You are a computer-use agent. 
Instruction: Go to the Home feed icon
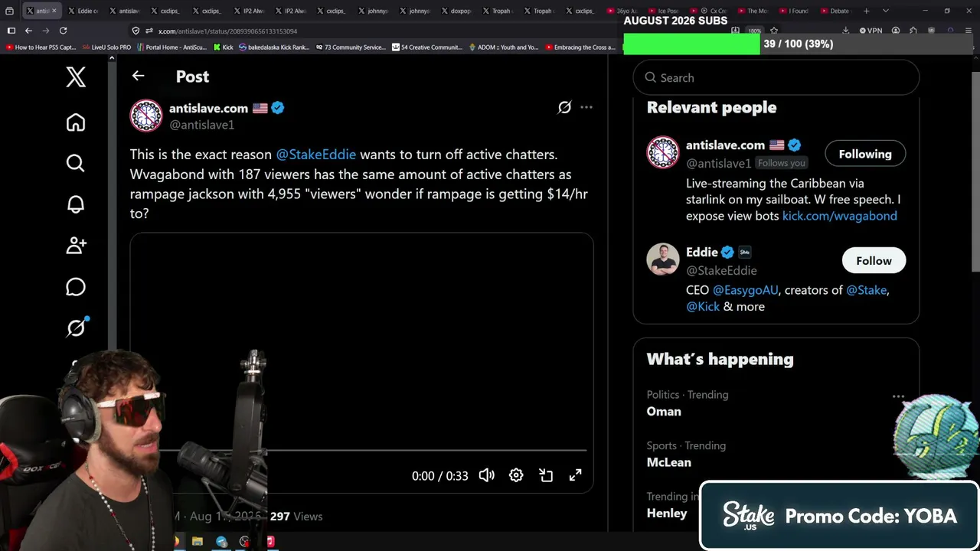pos(76,122)
